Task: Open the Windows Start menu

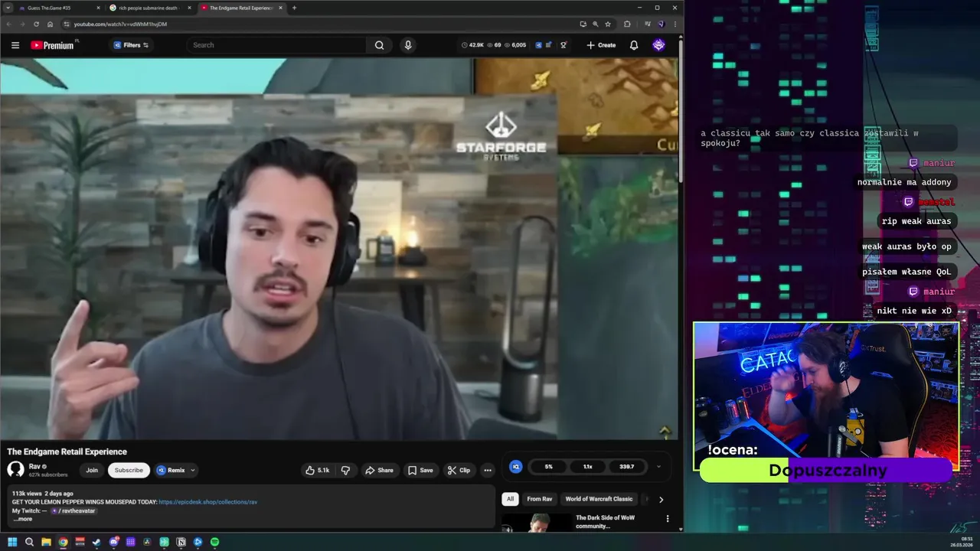Action: (x=12, y=542)
